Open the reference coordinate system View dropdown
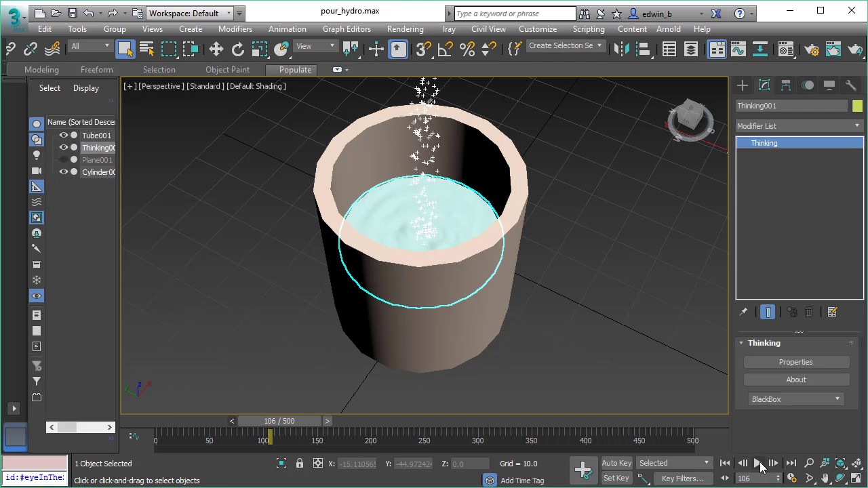Image resolution: width=868 pixels, height=488 pixels. pyautogui.click(x=316, y=46)
